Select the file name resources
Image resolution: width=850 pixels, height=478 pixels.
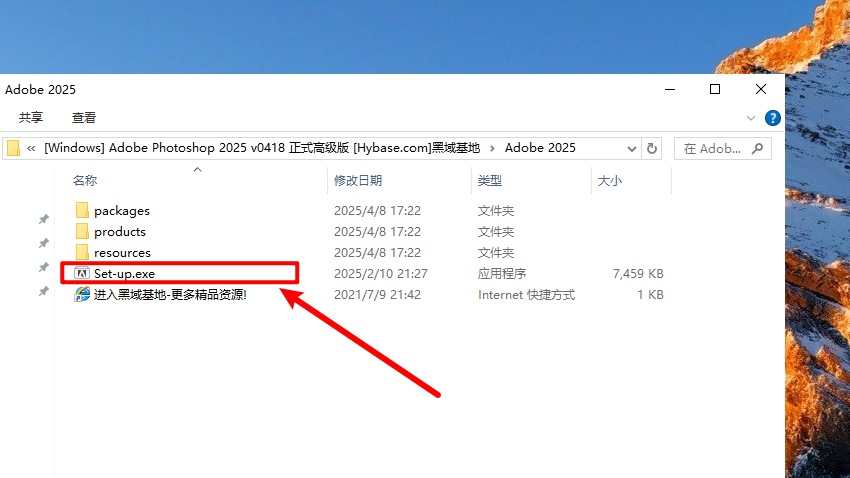click(123, 253)
